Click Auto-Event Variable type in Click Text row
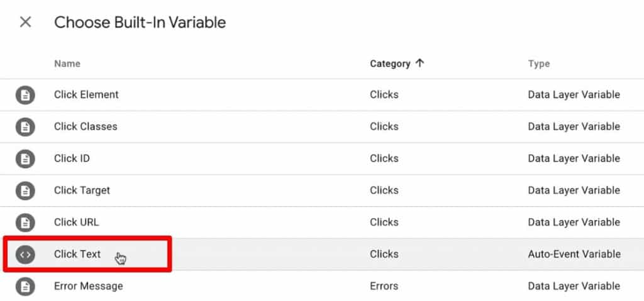 [x=574, y=254]
